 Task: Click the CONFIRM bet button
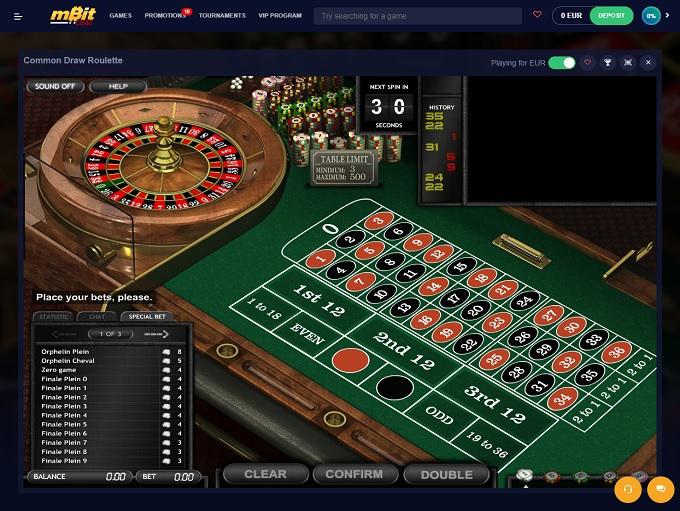click(354, 474)
